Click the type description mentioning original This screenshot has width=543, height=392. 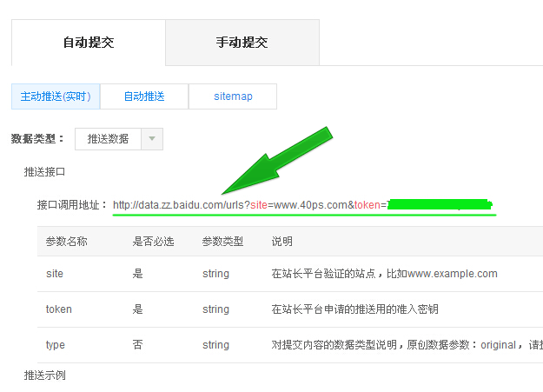tap(407, 345)
